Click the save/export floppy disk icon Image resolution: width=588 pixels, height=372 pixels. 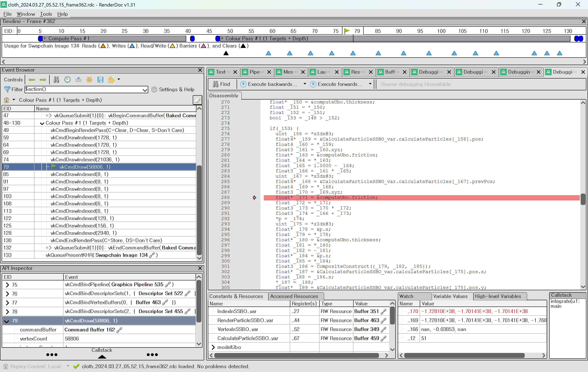100,80
